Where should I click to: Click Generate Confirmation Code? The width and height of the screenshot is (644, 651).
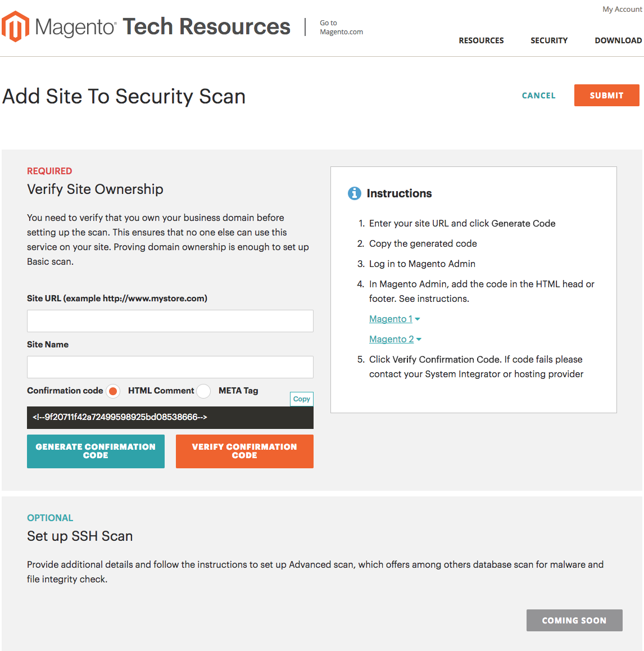(x=96, y=451)
